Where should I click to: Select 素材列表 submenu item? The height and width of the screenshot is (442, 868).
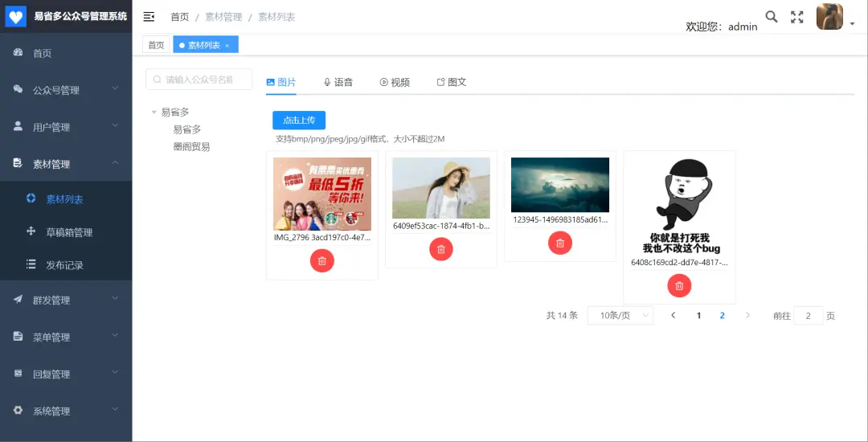tap(66, 199)
